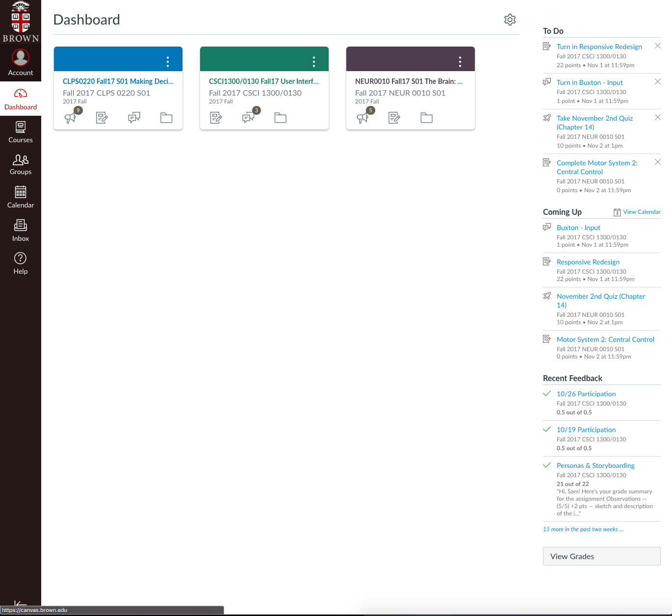672x616 pixels.
Task: Dismiss the Buxton - Input to-do item
Action: (658, 81)
